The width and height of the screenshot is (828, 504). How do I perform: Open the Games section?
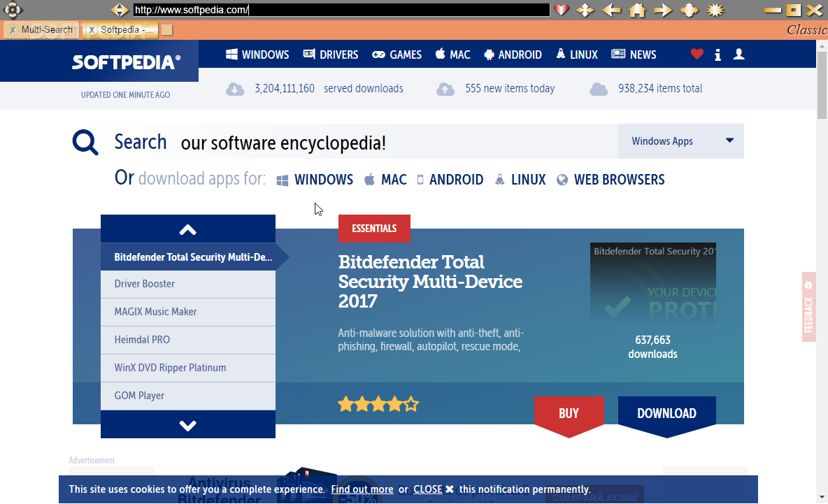click(397, 55)
